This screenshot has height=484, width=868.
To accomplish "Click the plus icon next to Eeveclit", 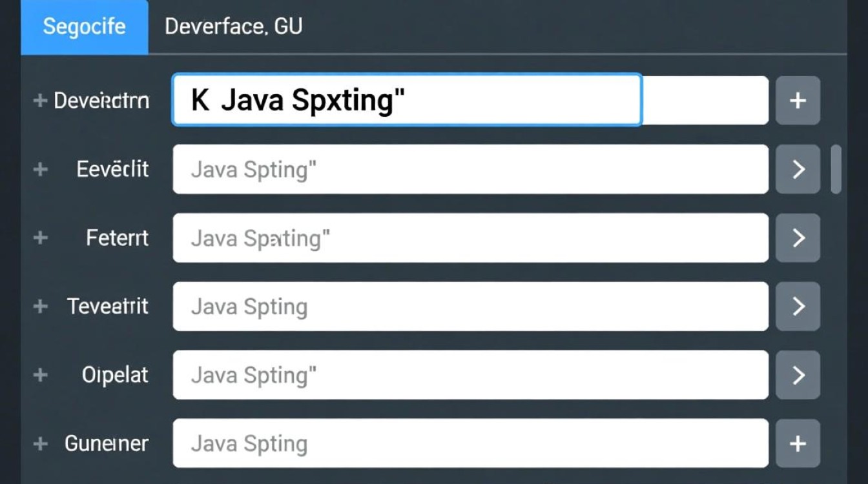I will [x=40, y=169].
